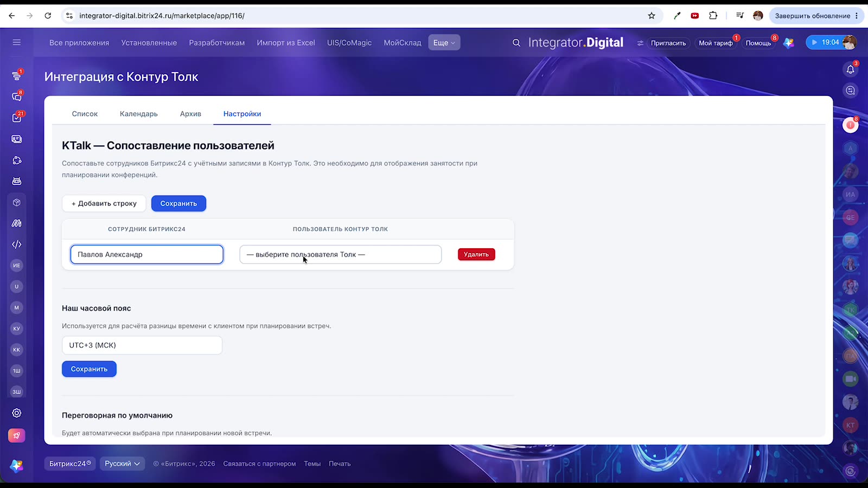Click the sliders icon beside Пригласить
The height and width of the screenshot is (488, 868).
(640, 43)
